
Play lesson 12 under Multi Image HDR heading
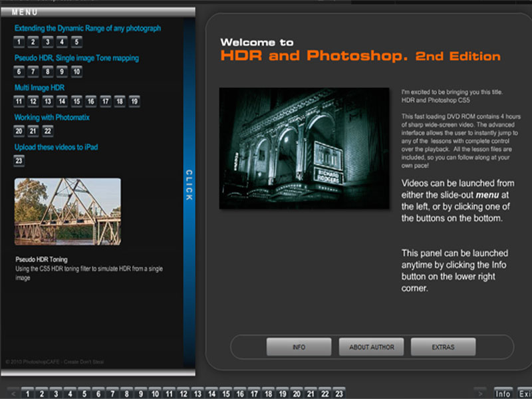pyautogui.click(x=33, y=102)
